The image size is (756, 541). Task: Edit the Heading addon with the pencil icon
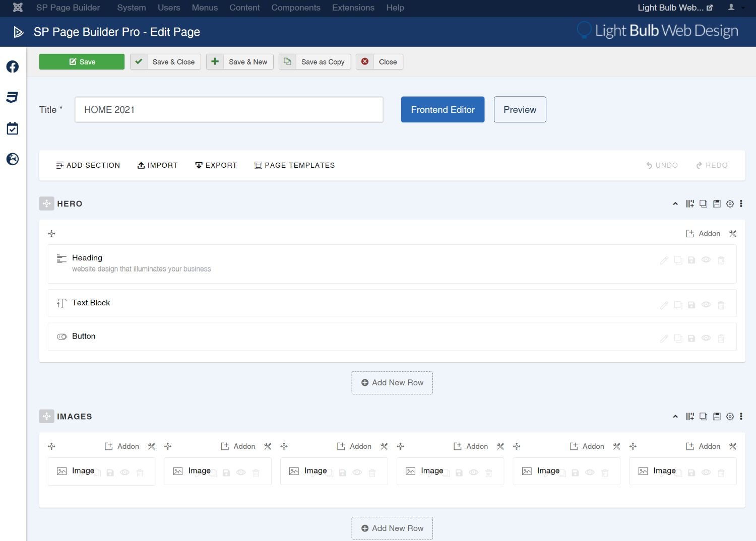click(664, 260)
